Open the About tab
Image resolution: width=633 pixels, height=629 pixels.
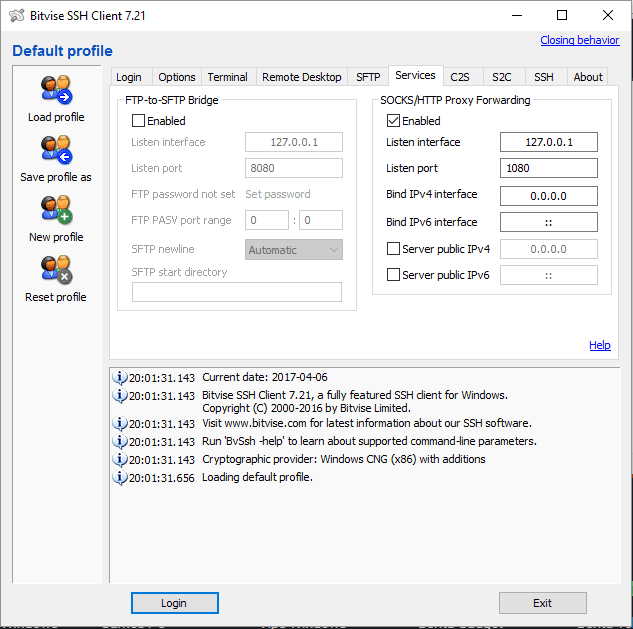click(588, 77)
